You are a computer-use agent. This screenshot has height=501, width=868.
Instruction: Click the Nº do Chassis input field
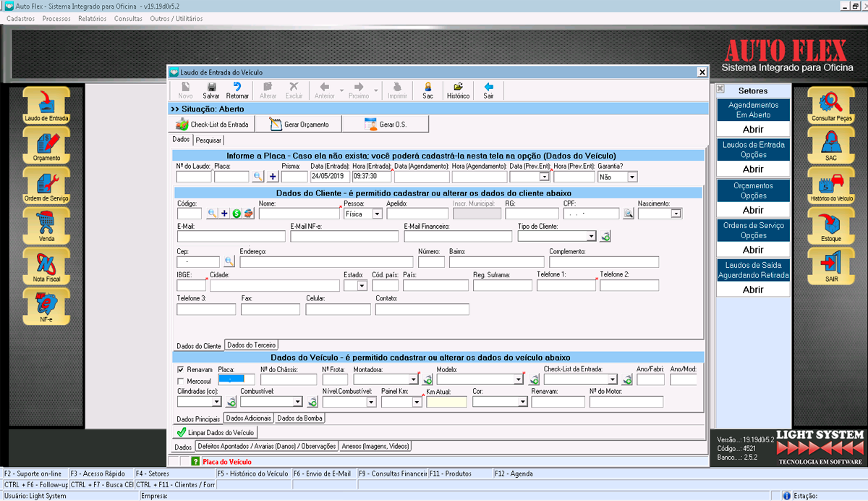pos(289,379)
